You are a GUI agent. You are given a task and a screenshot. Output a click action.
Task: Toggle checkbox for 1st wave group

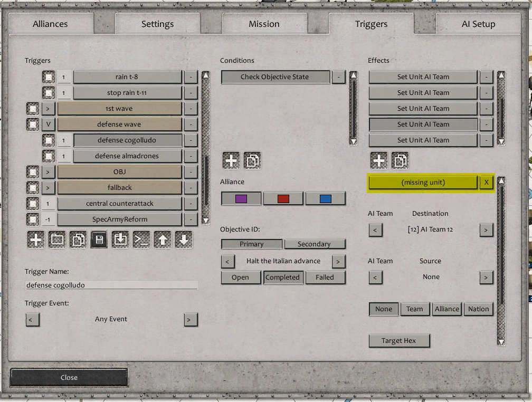[33, 109]
